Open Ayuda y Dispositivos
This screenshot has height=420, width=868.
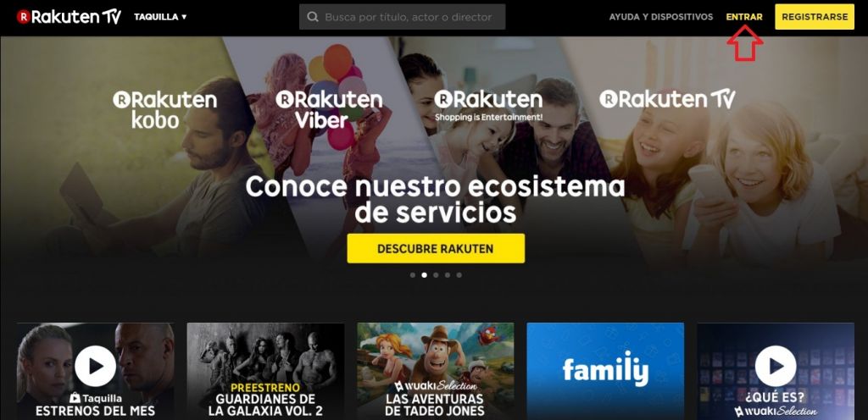(661, 17)
